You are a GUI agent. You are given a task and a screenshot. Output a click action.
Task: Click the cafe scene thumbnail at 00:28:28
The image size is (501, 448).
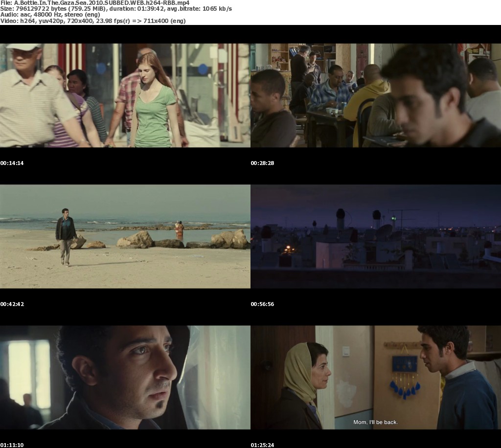[376, 95]
